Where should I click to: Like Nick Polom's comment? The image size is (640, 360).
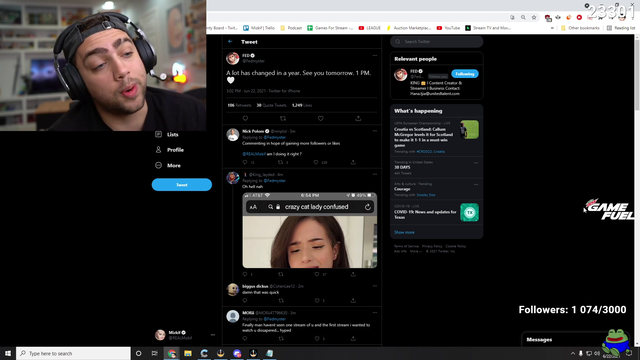click(x=316, y=162)
